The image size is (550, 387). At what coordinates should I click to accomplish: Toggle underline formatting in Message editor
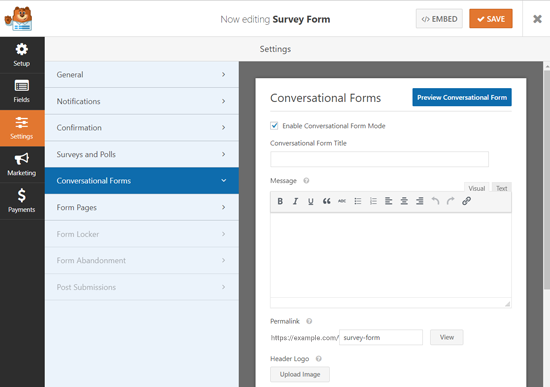tap(310, 201)
